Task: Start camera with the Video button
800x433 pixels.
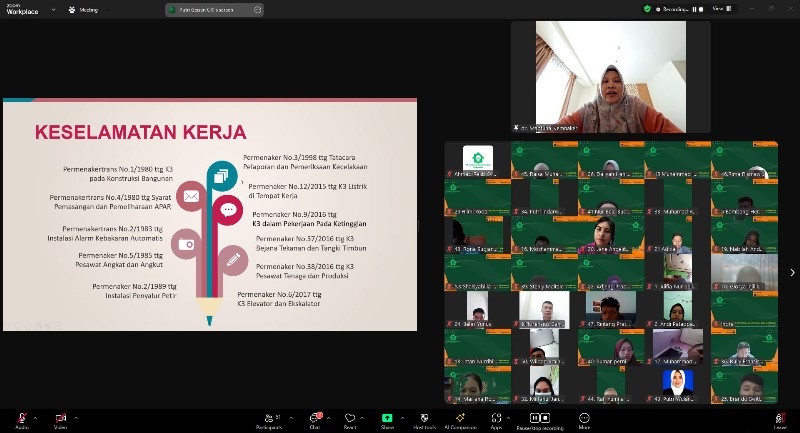Action: [60, 420]
